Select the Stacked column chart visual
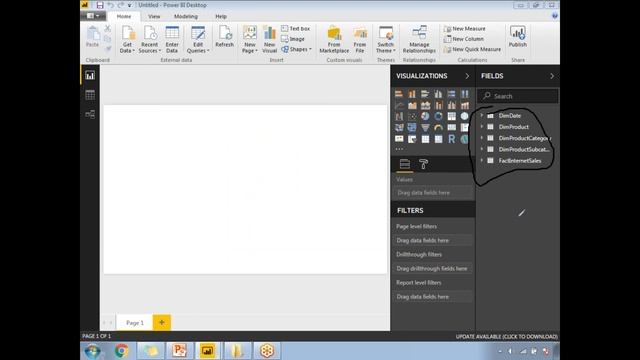 click(x=412, y=94)
